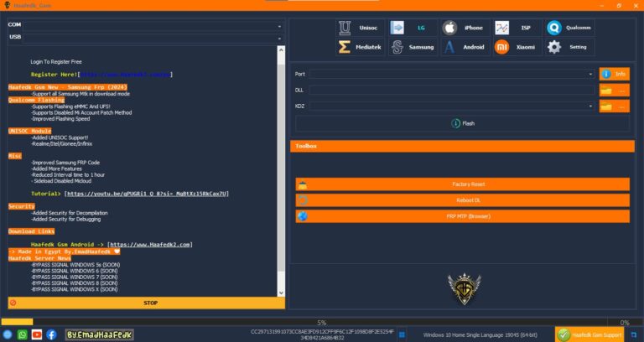
Task: Click the Info button
Action: (614, 75)
